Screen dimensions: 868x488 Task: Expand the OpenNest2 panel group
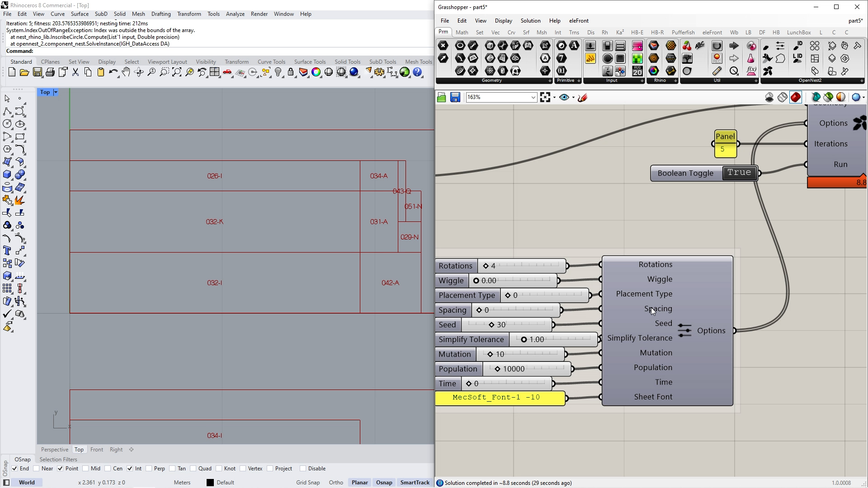[x=861, y=81]
